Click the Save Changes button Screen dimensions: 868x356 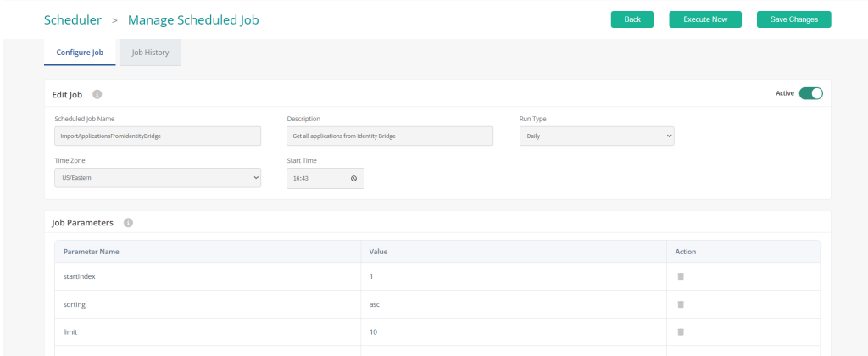point(793,19)
